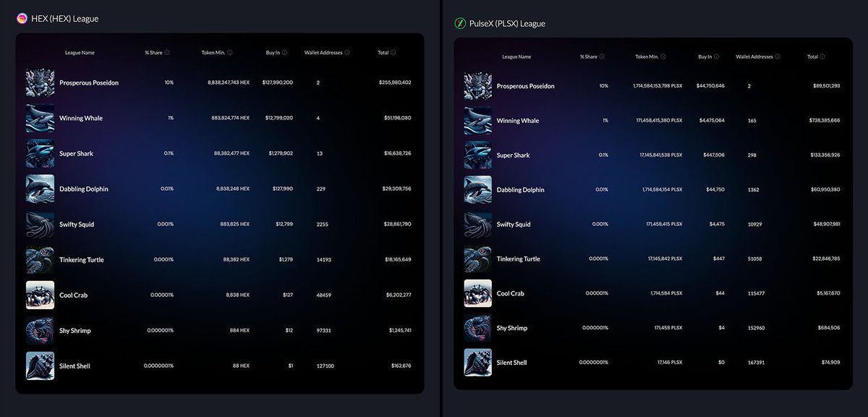The height and width of the screenshot is (417, 868).
Task: Click the '$74,909' total for Silent Shell
Action: [831, 363]
